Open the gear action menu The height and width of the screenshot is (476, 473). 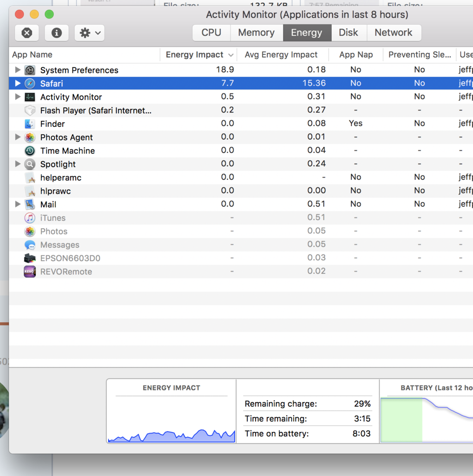90,33
